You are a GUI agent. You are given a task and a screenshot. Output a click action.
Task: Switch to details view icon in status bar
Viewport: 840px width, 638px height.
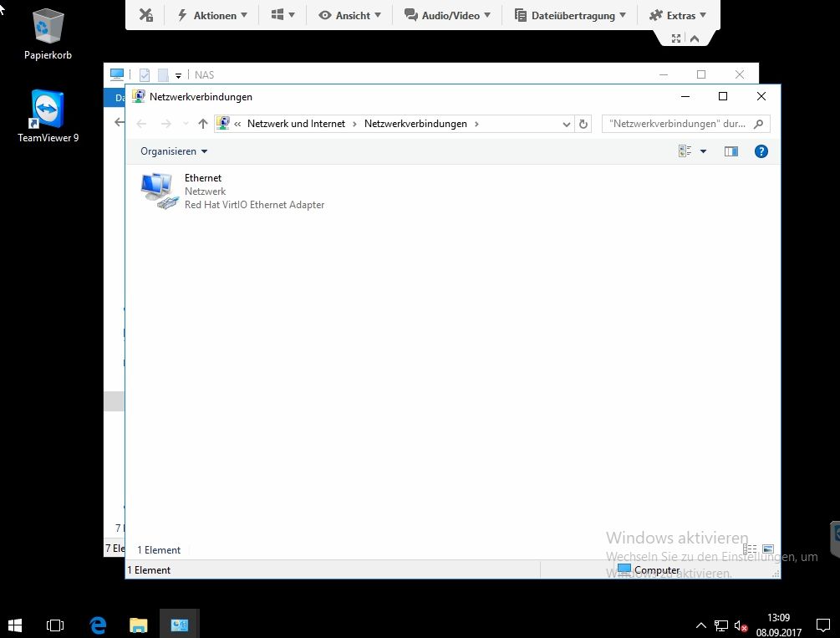(750, 549)
